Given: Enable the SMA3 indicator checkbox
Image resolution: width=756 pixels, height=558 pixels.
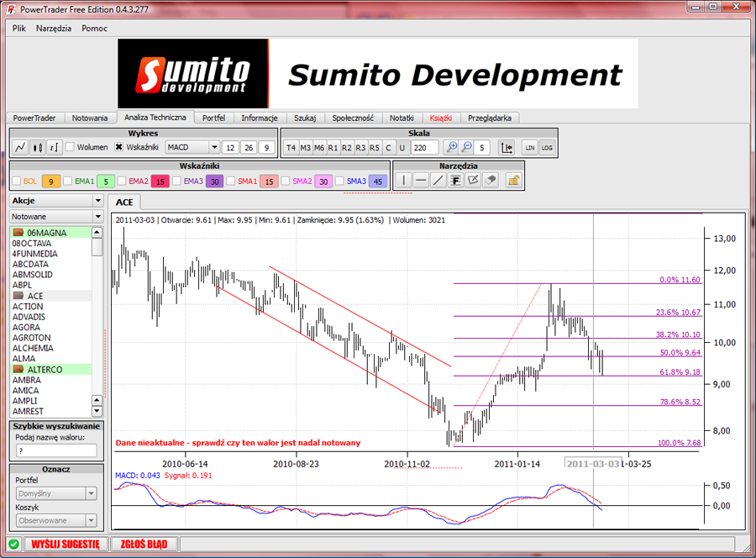Looking at the screenshot, I should pyautogui.click(x=339, y=181).
